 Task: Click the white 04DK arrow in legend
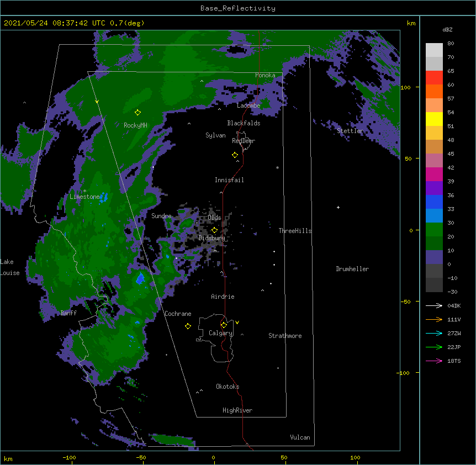click(x=434, y=305)
